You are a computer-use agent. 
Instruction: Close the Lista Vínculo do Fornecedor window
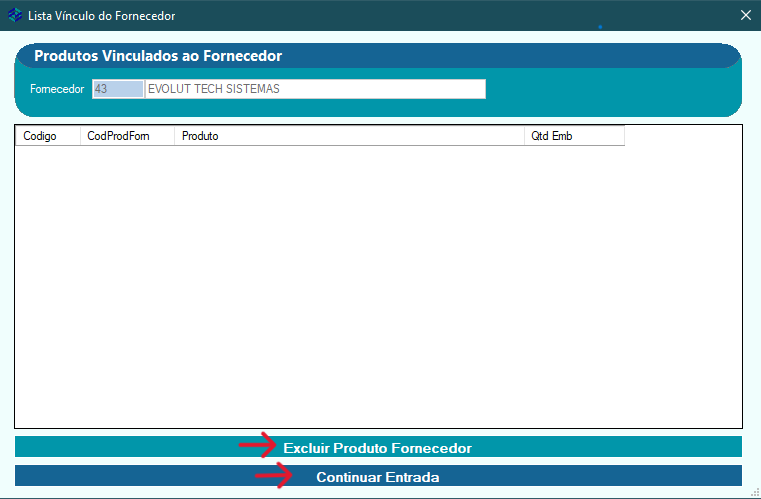coord(745,15)
